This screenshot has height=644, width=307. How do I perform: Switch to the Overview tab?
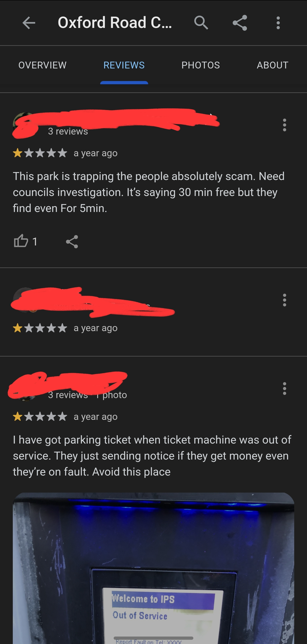coord(42,65)
